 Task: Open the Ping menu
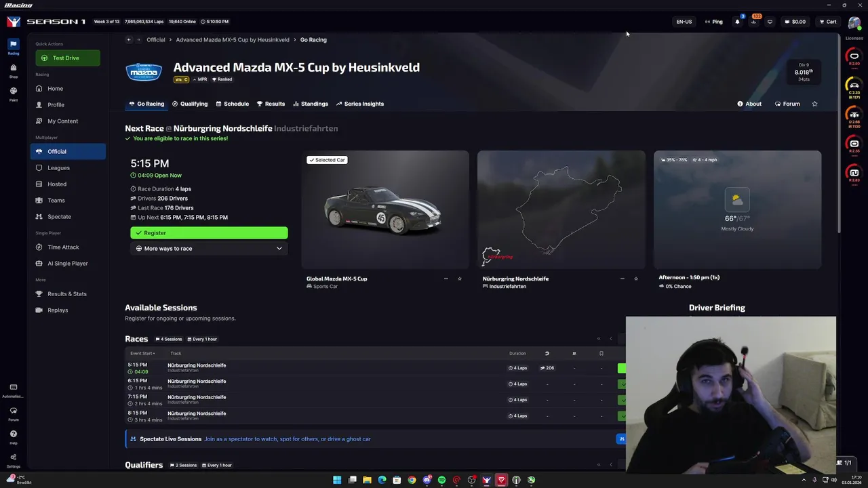tap(713, 22)
